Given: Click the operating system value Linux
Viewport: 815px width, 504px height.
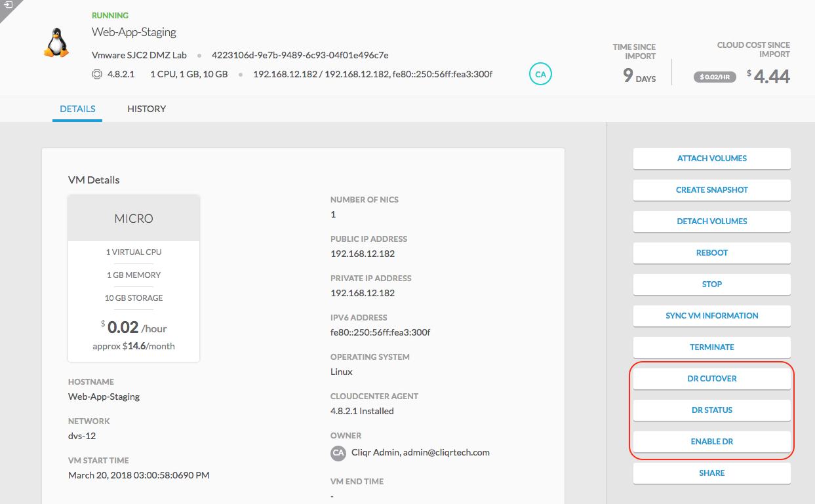Looking at the screenshot, I should click(342, 372).
